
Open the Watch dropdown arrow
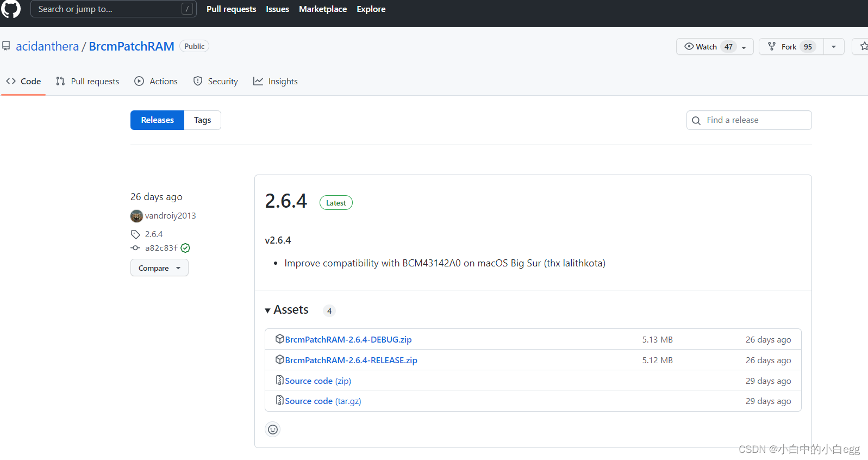tap(744, 47)
